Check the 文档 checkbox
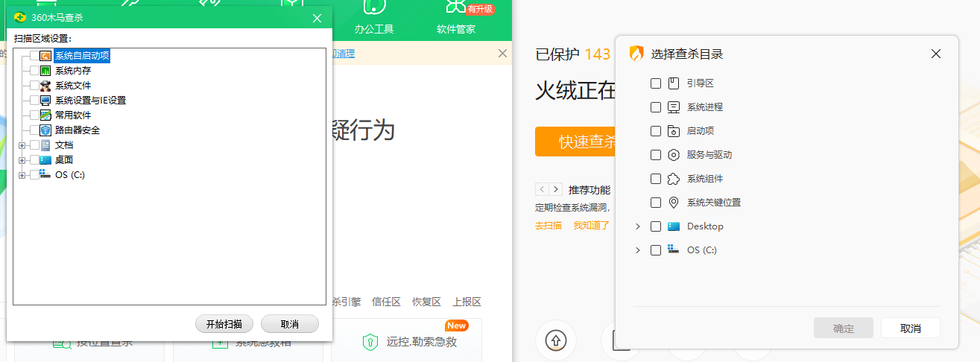 click(34, 145)
